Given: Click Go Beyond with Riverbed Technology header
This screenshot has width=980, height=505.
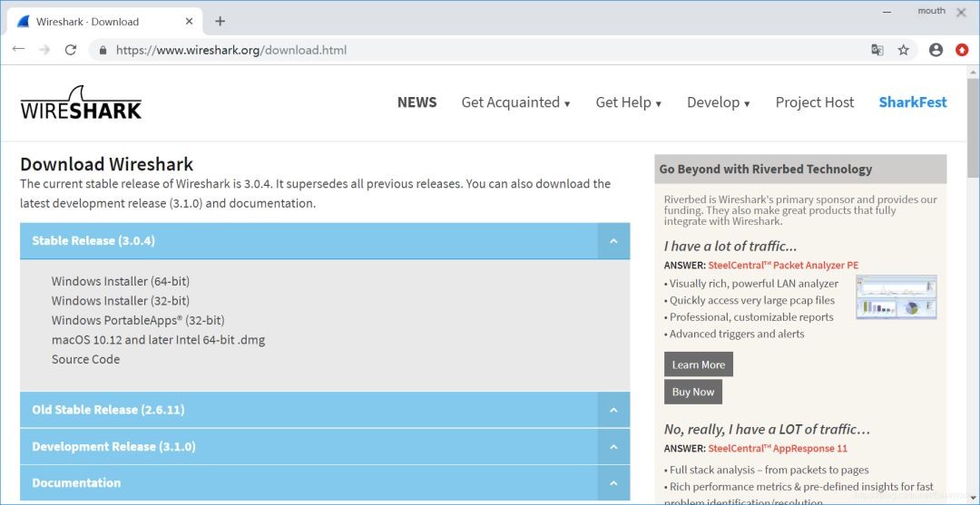Looking at the screenshot, I should coord(800,170).
